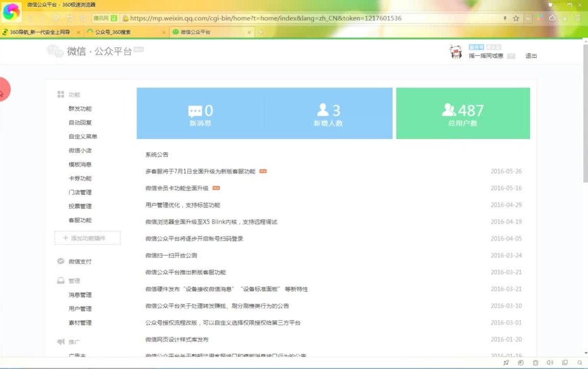
Task: Open 用户管理 in the sidebar
Action: [x=80, y=309]
